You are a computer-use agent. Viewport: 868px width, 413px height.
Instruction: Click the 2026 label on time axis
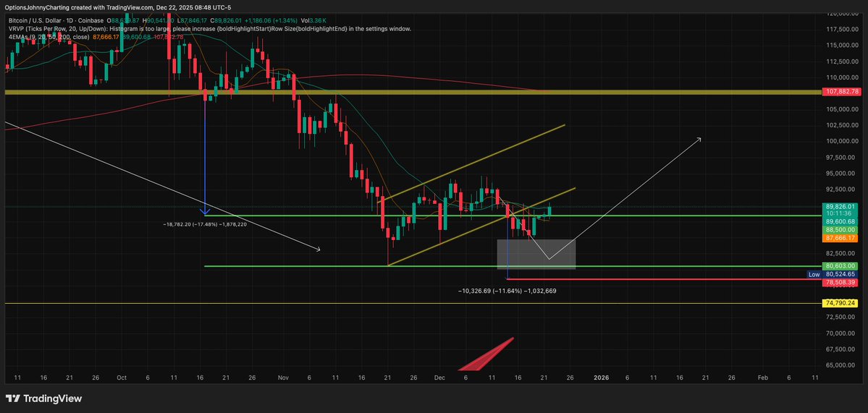(x=601, y=378)
